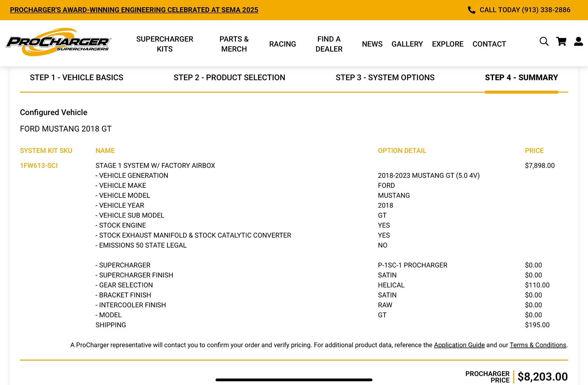
Task: Click 'STAGE 1 SYSTEM W/ FACTORY AIRBOX'
Action: tap(155, 166)
